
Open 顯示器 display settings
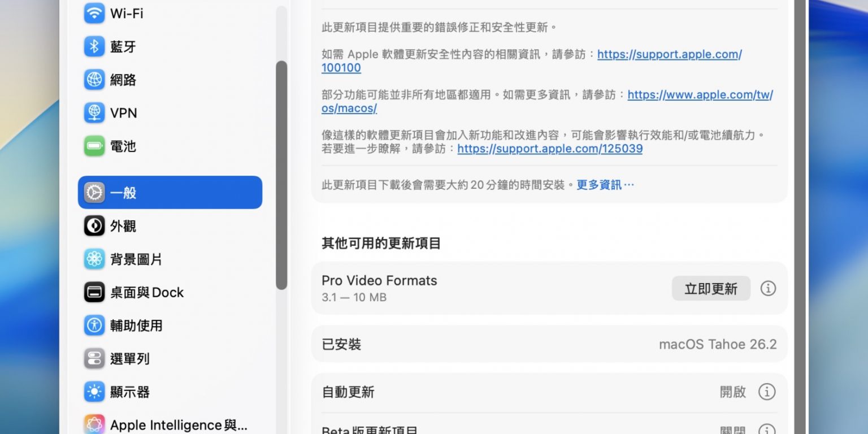tap(129, 392)
